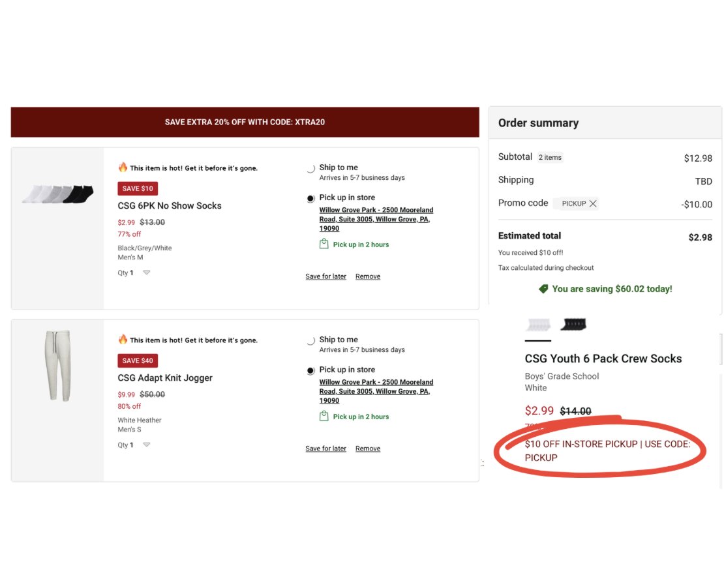Open quantity dropdown for CSG 6PK No Show Socks

pyautogui.click(x=146, y=272)
